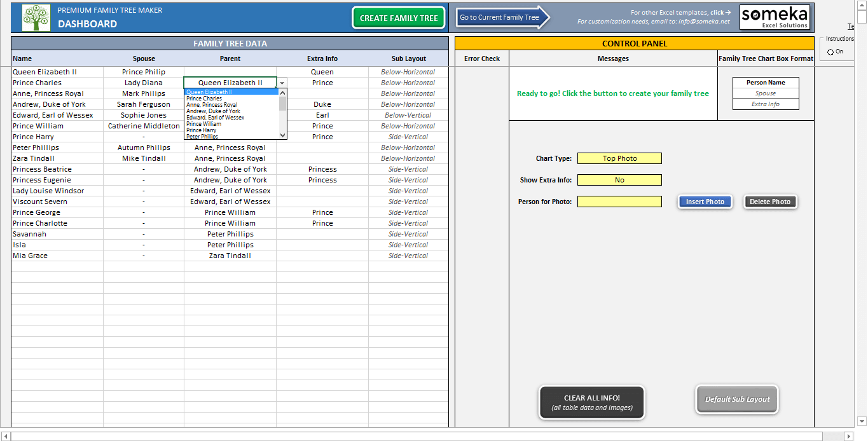The height and width of the screenshot is (445, 868).
Task: Select the Prince Charlotte name cell
Action: coord(57,223)
